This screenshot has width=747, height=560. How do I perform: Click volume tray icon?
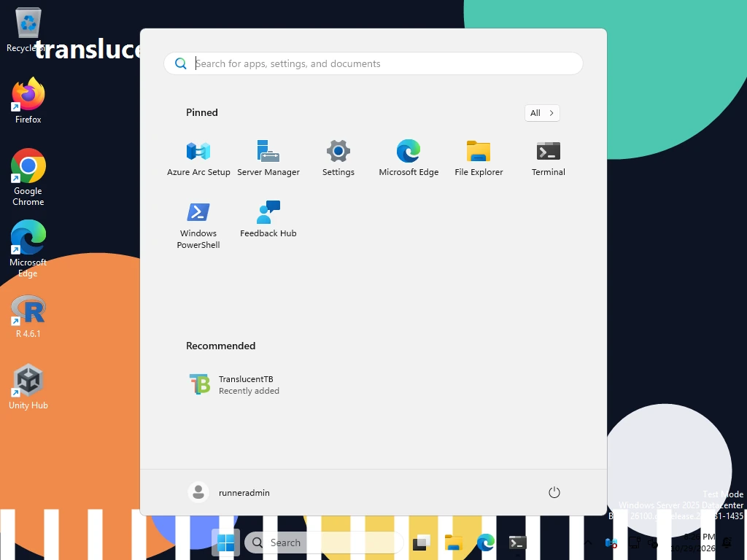coord(653,542)
